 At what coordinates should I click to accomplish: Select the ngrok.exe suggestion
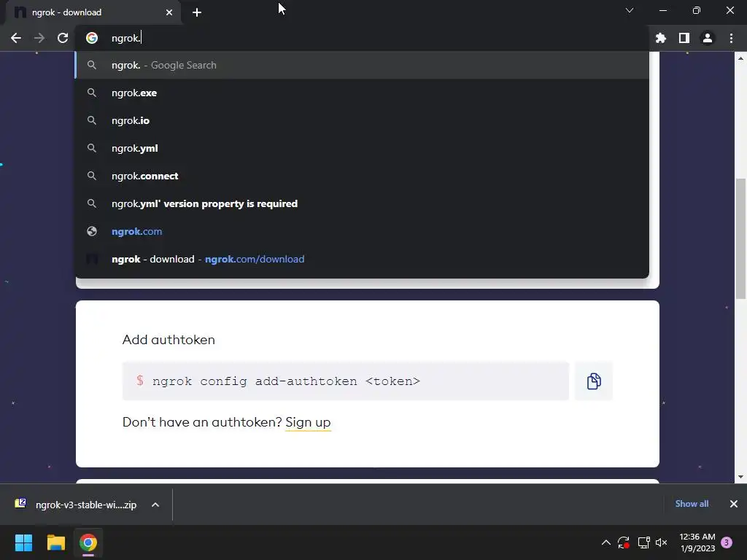tap(362, 93)
